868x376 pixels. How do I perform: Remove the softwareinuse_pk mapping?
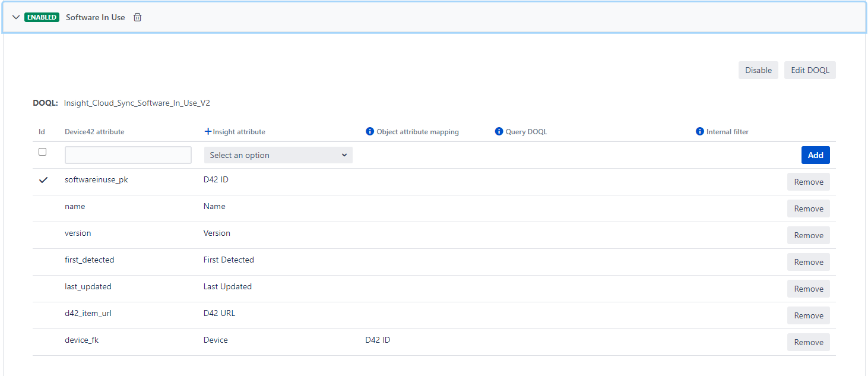click(808, 182)
